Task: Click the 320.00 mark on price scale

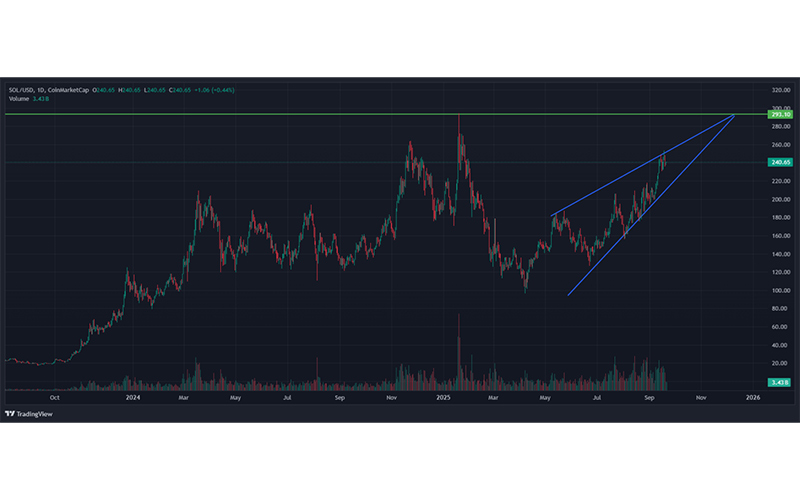Action: click(x=780, y=90)
